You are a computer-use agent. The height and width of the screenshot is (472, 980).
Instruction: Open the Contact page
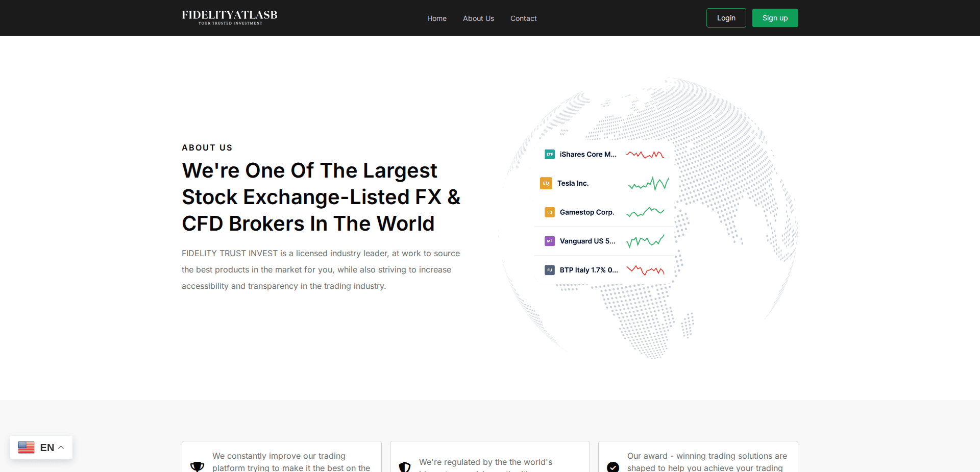[524, 18]
